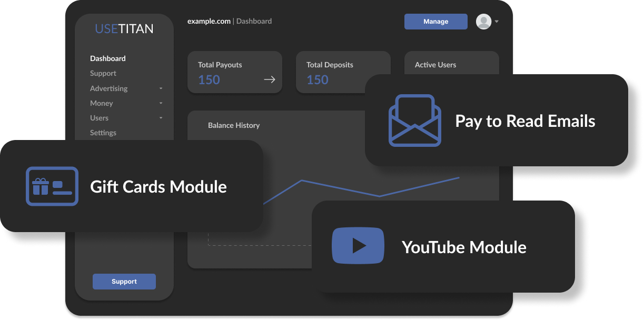644x320 pixels.
Task: Expand the Users submenu arrow
Action: (x=161, y=118)
